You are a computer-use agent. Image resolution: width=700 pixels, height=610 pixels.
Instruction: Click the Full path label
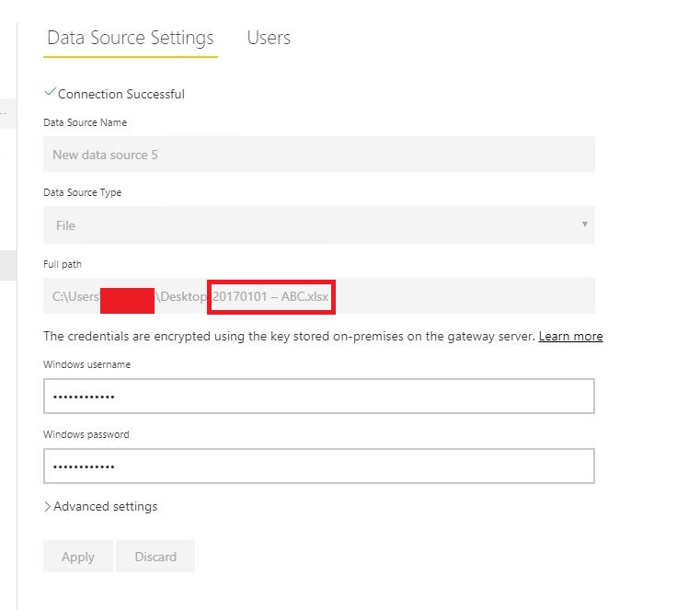pyautogui.click(x=63, y=264)
